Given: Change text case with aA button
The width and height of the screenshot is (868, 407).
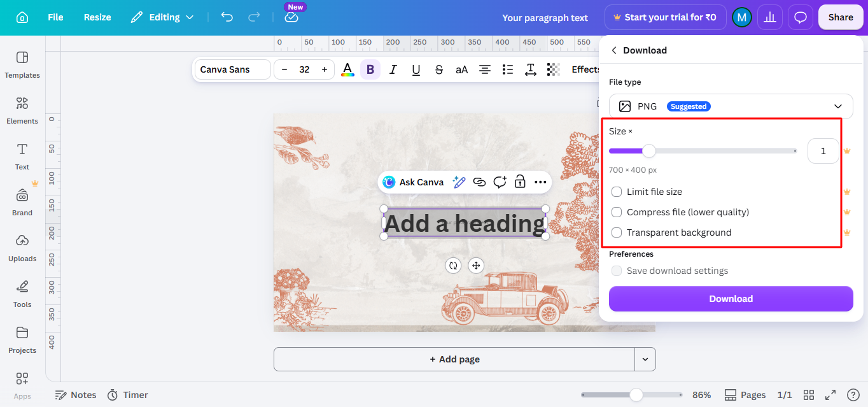Looking at the screenshot, I should [x=462, y=69].
